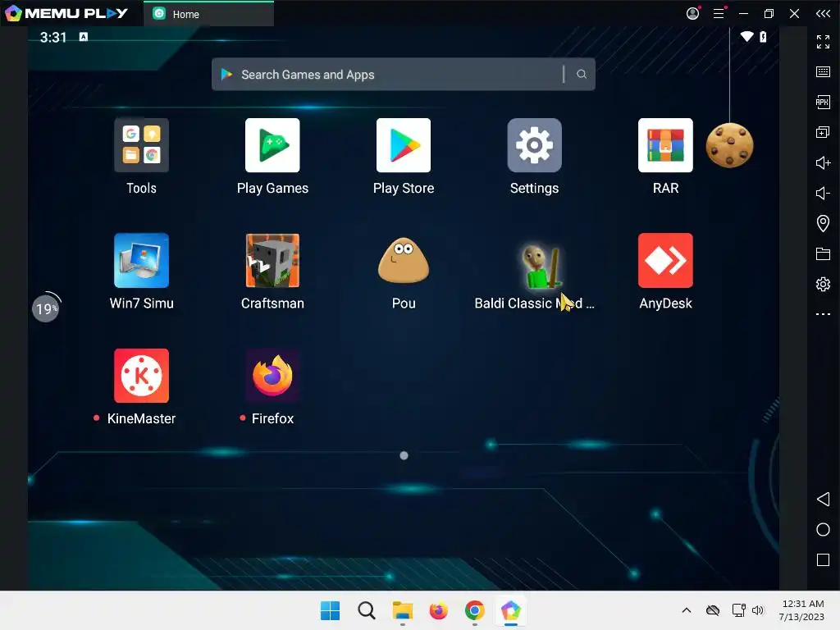
Task: Open taskbar clock showing 12:31 AM
Action: click(x=802, y=610)
